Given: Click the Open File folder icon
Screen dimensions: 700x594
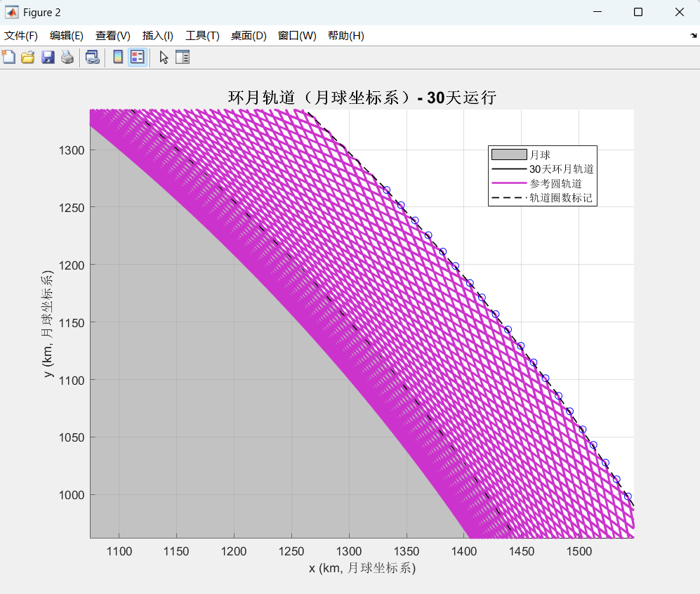Looking at the screenshot, I should (27, 57).
